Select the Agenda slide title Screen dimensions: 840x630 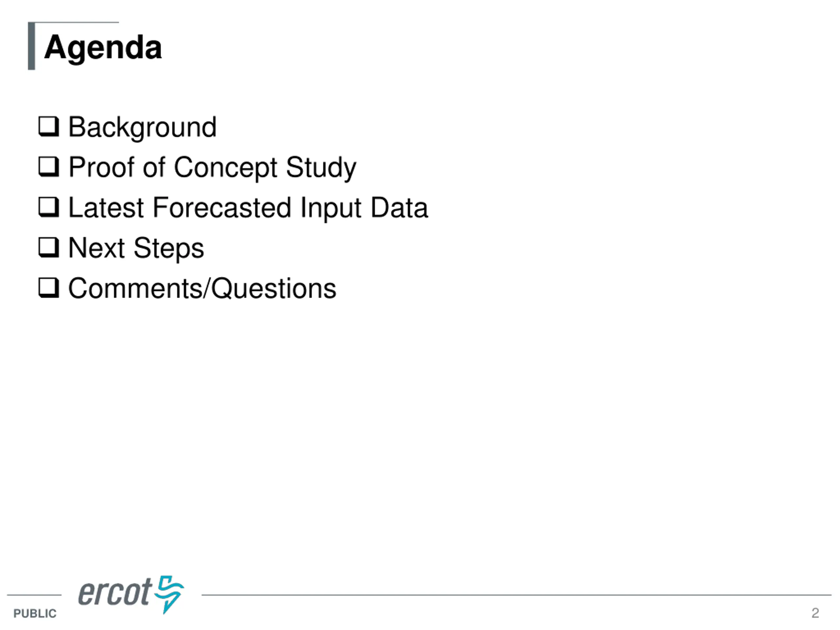coord(103,49)
